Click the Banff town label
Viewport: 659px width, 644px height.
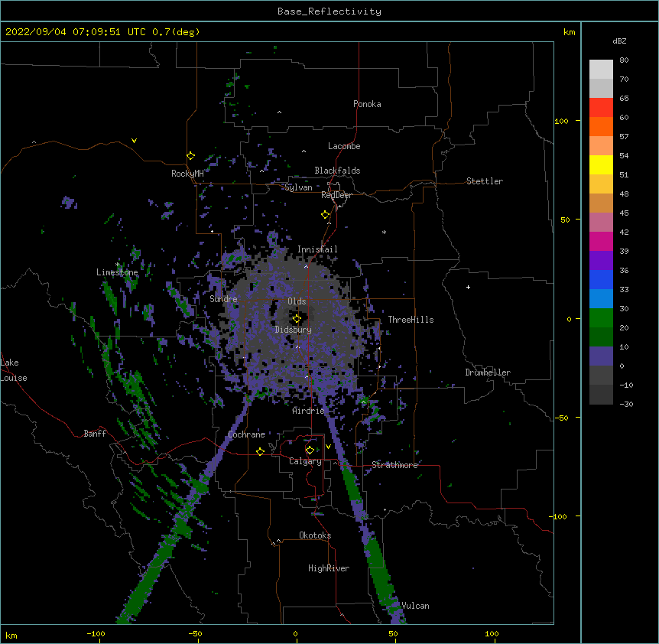click(95, 434)
